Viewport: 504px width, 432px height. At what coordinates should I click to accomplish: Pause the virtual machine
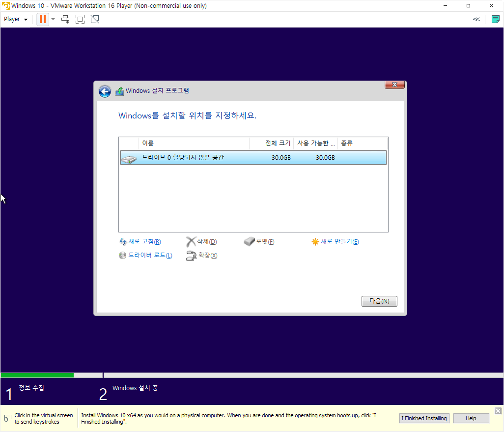coord(42,19)
